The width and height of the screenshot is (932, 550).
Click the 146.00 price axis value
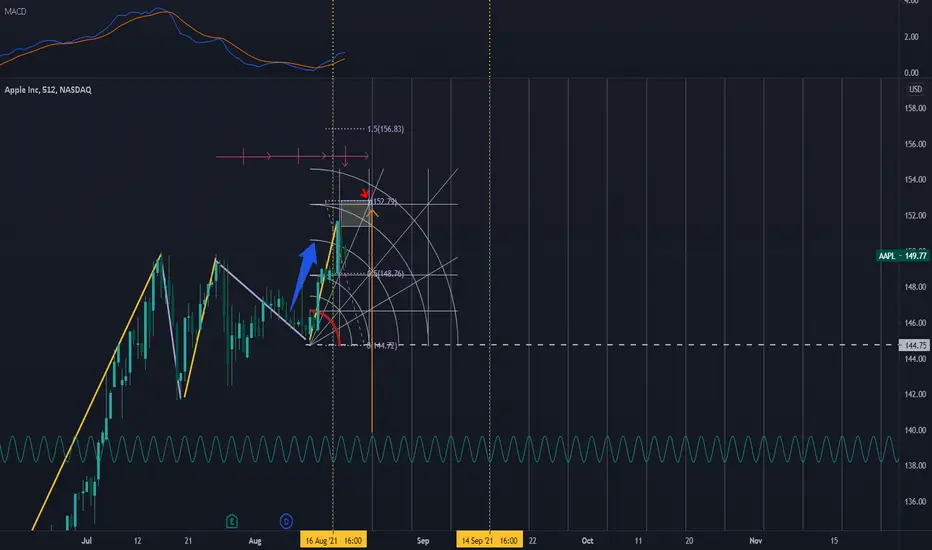point(915,323)
